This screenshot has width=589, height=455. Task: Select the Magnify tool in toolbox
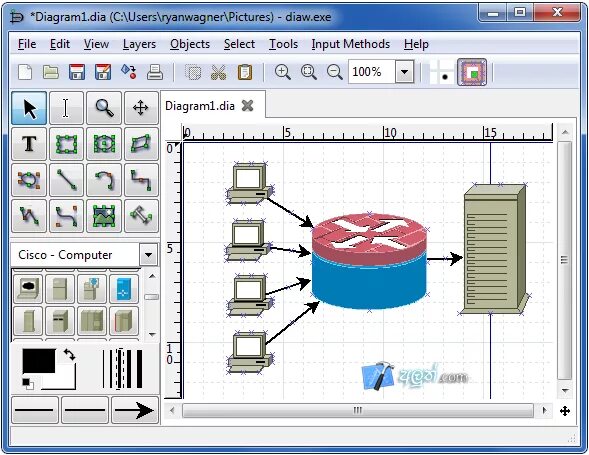click(104, 108)
